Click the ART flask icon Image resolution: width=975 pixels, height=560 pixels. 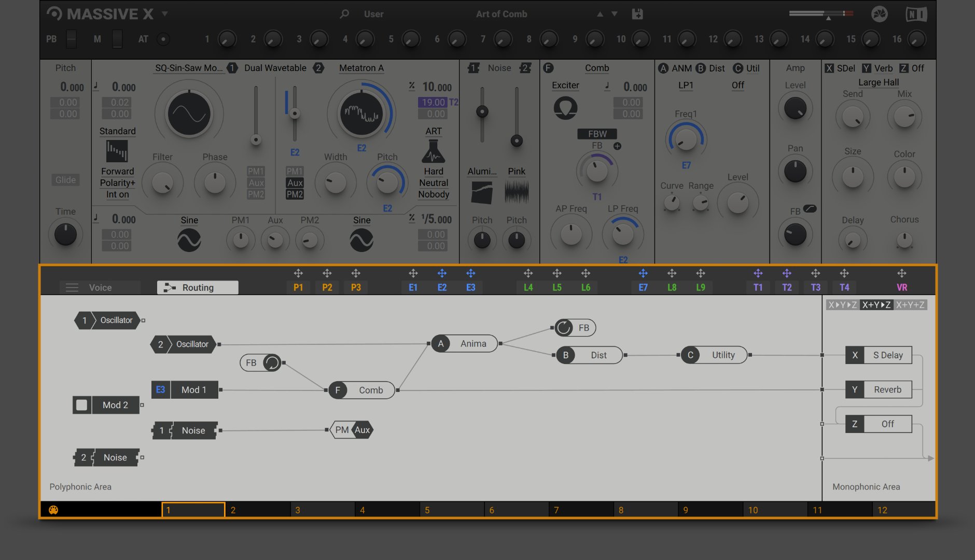434,151
